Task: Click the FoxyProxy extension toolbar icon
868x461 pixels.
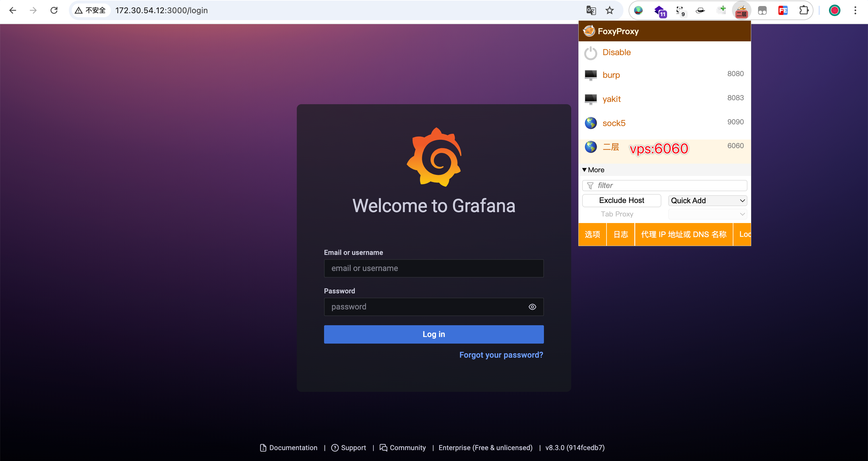Action: [741, 11]
